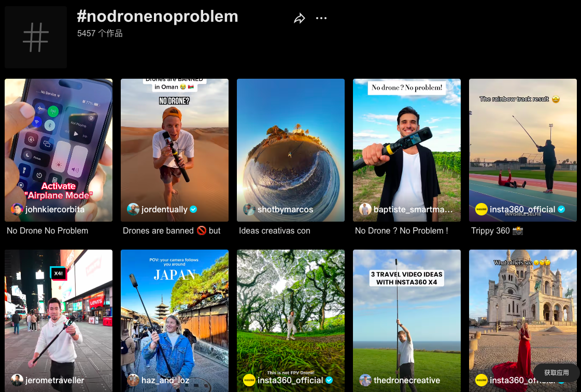Click thedronecreative's profile avatar
This screenshot has height=392, width=581.
(365, 380)
